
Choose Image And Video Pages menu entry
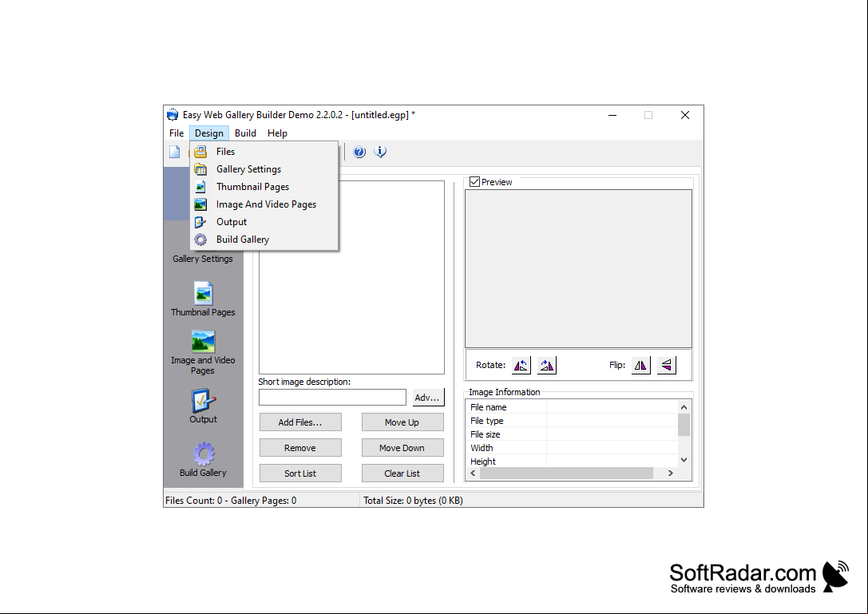pyautogui.click(x=264, y=204)
